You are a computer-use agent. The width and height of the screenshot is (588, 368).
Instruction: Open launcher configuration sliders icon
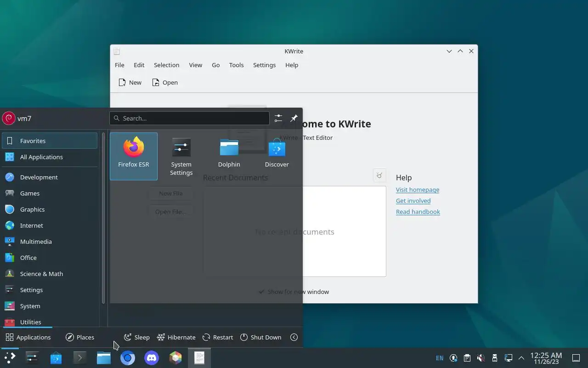tap(278, 118)
